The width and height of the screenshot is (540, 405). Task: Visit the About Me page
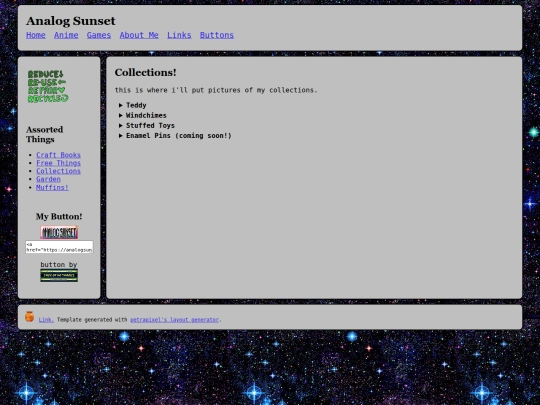click(139, 35)
